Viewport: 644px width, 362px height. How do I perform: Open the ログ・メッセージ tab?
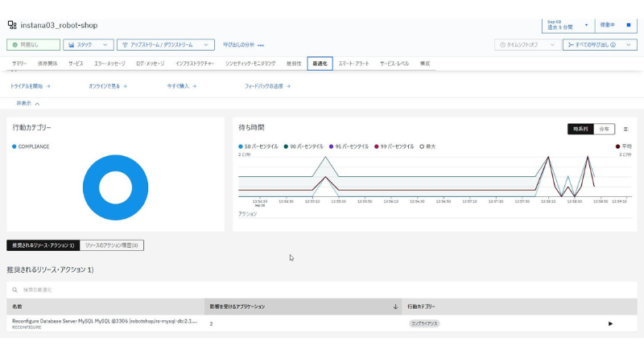(x=151, y=64)
